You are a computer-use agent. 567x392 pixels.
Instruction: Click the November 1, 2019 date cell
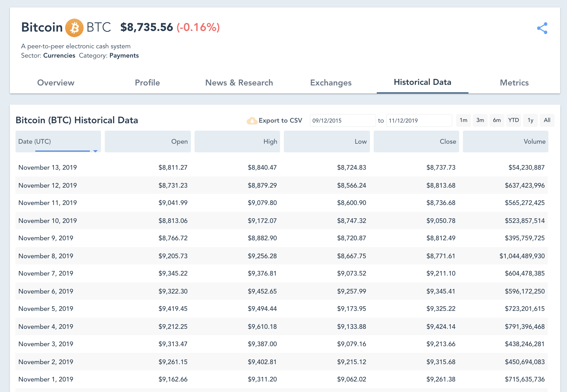(x=46, y=379)
